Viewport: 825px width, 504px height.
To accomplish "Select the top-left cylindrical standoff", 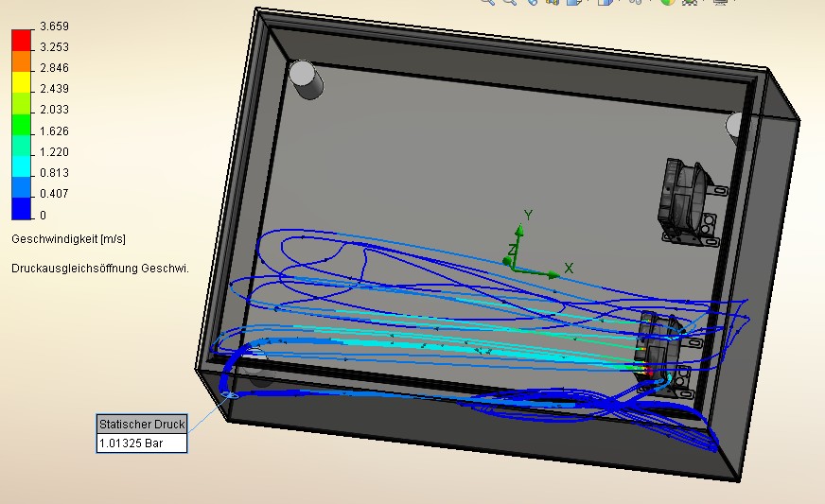I will pyautogui.click(x=306, y=79).
